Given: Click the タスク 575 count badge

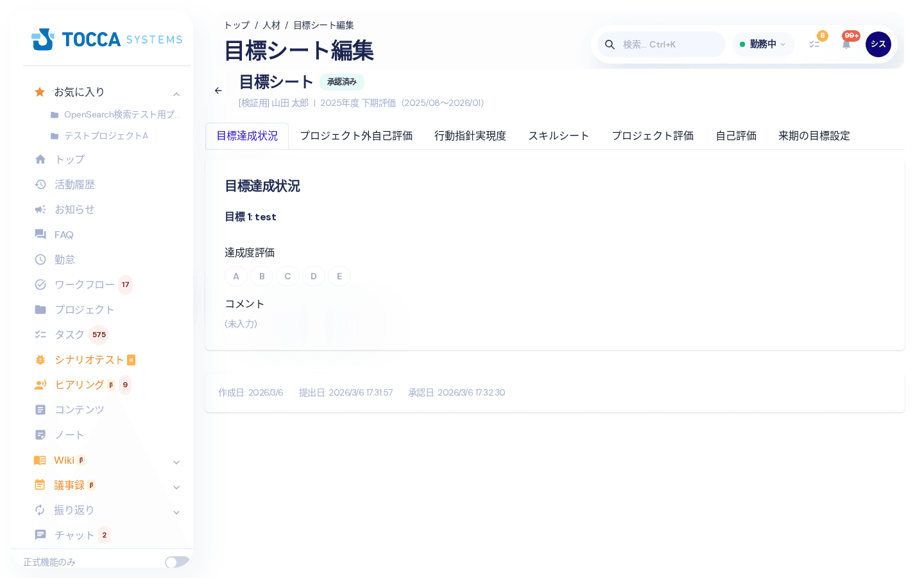Looking at the screenshot, I should coord(99,335).
